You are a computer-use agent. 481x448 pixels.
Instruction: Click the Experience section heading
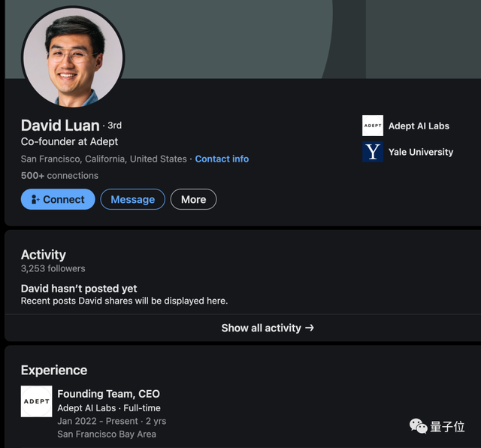coord(53,370)
